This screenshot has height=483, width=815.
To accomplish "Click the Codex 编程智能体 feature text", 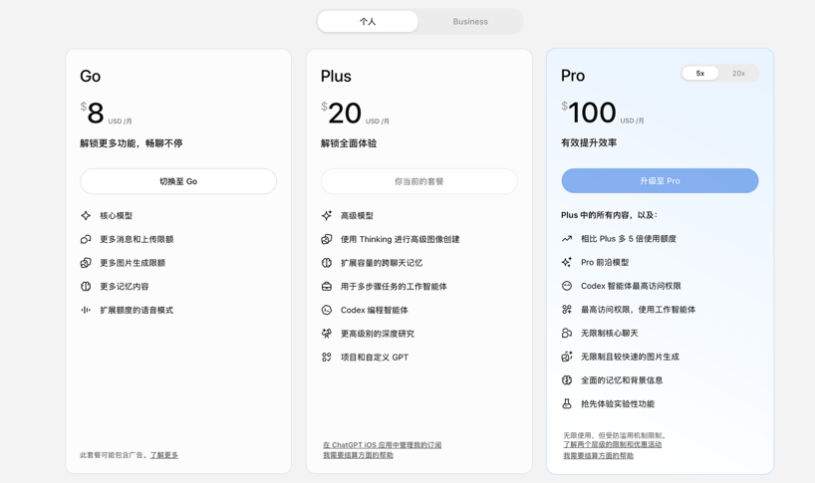I will 374,310.
